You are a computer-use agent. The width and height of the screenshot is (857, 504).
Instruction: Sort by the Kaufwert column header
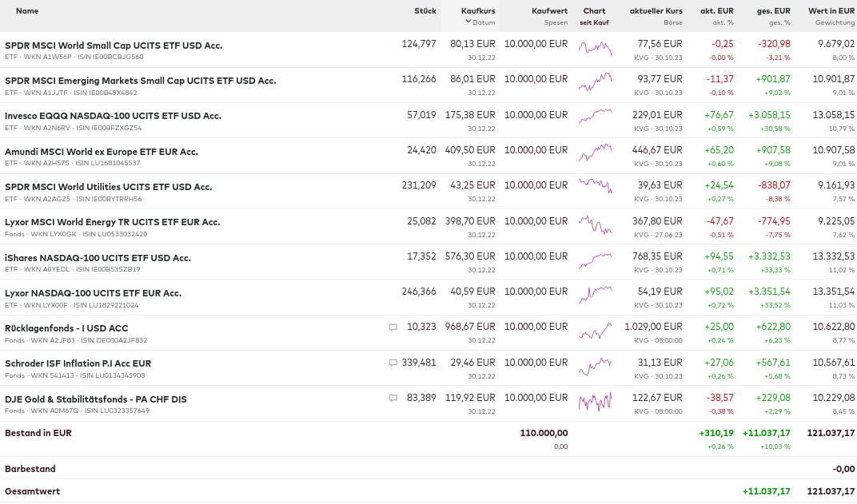(x=549, y=11)
